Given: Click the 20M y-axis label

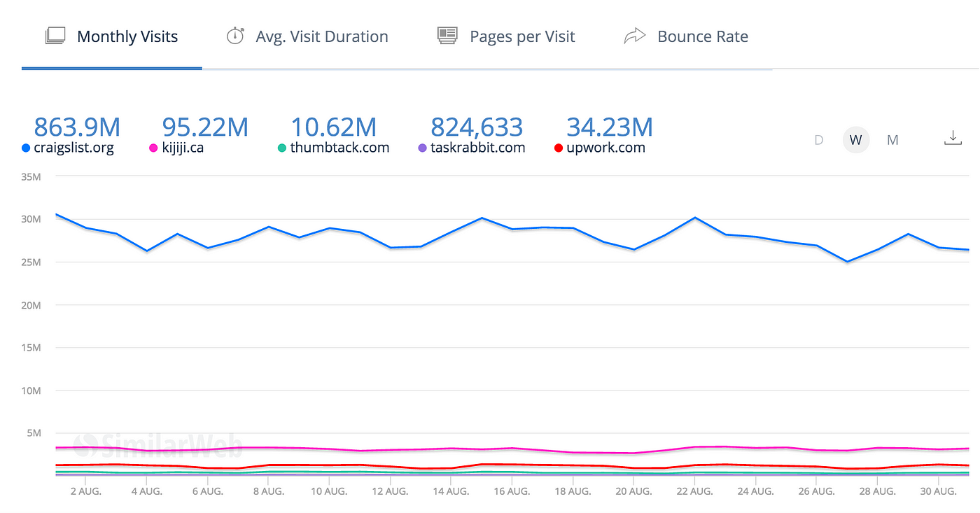Looking at the screenshot, I should [x=31, y=304].
